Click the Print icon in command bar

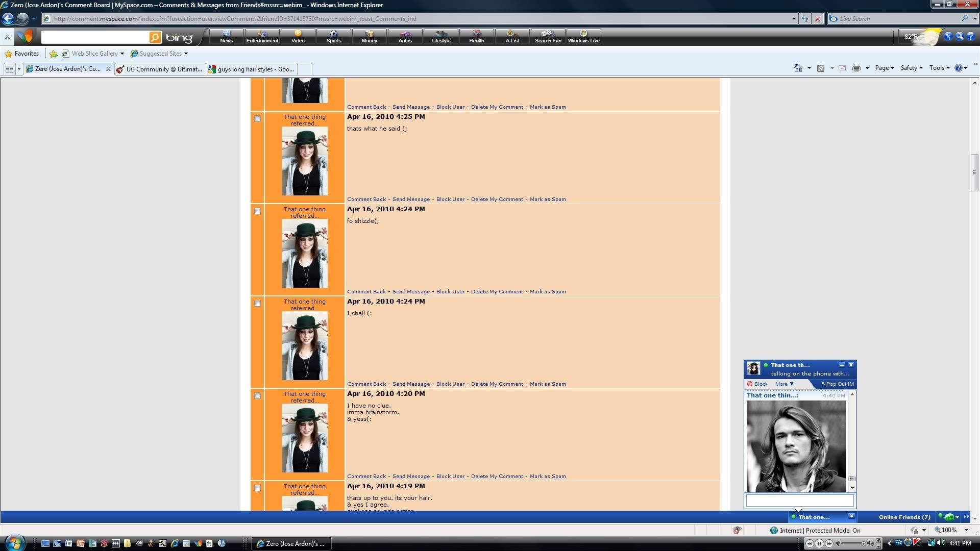[x=856, y=68]
